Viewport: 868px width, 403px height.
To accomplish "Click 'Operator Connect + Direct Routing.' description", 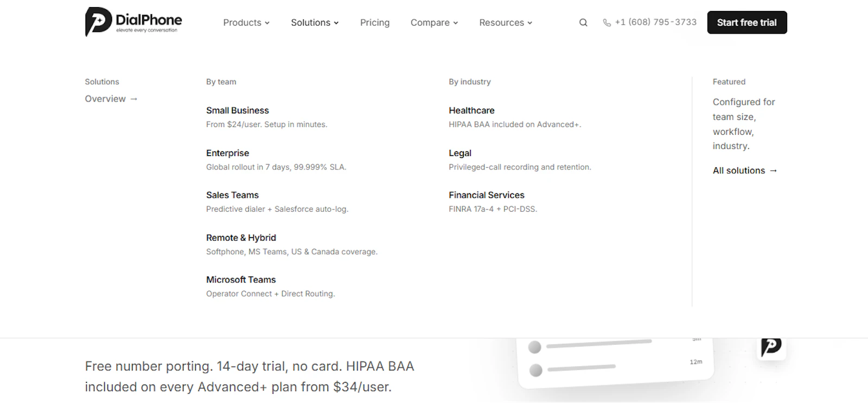I will coord(271,294).
